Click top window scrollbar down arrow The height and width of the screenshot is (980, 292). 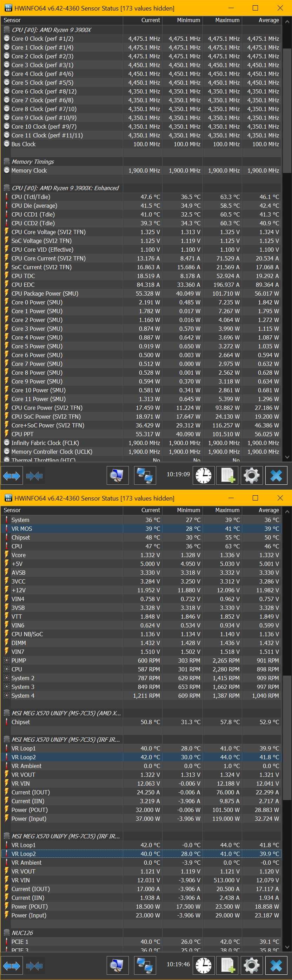point(287,457)
